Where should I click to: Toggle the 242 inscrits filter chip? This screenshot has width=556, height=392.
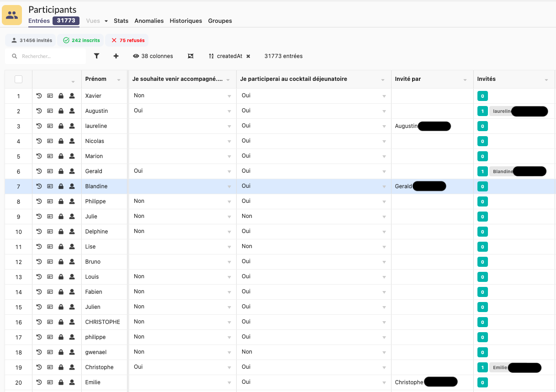(81, 40)
